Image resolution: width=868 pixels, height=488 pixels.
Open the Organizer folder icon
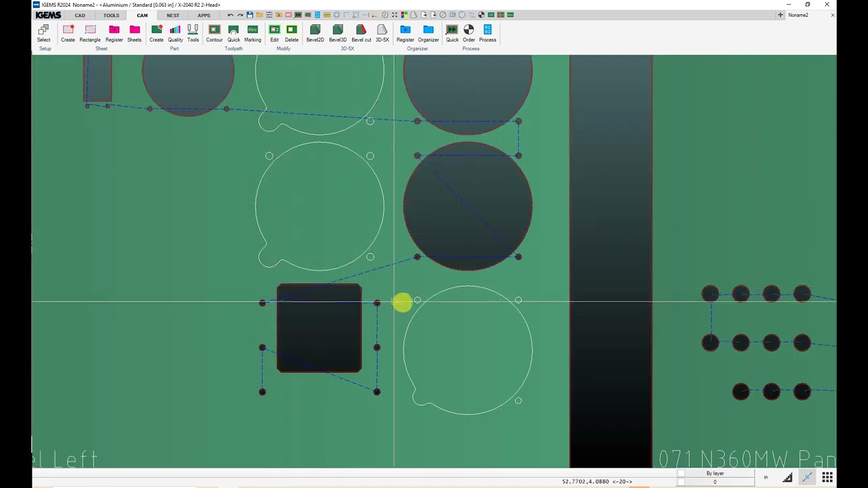click(428, 33)
